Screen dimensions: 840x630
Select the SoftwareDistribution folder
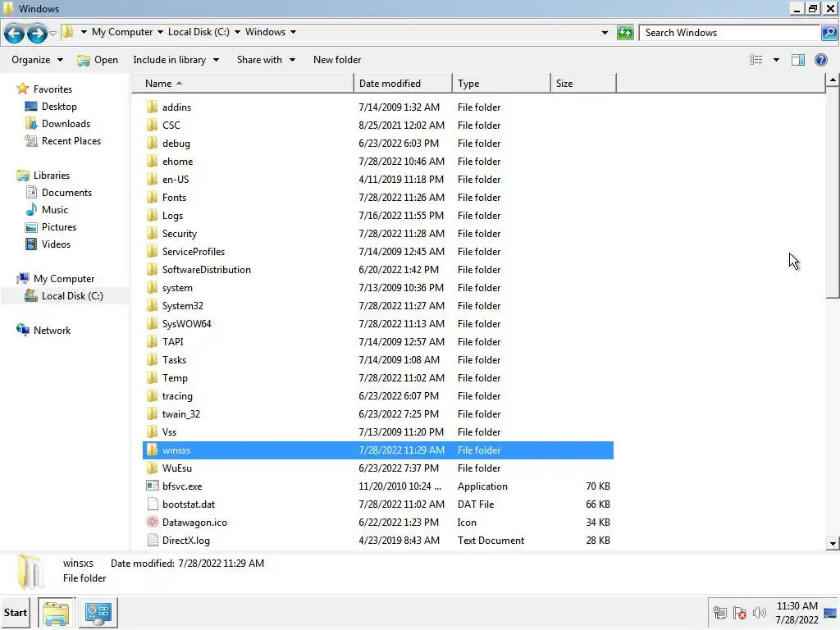point(206,270)
